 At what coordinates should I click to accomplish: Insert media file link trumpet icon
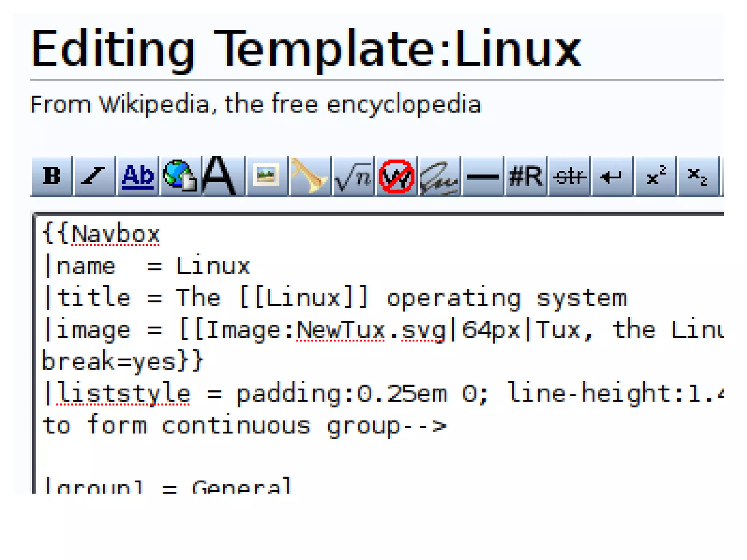pyautogui.click(x=310, y=177)
